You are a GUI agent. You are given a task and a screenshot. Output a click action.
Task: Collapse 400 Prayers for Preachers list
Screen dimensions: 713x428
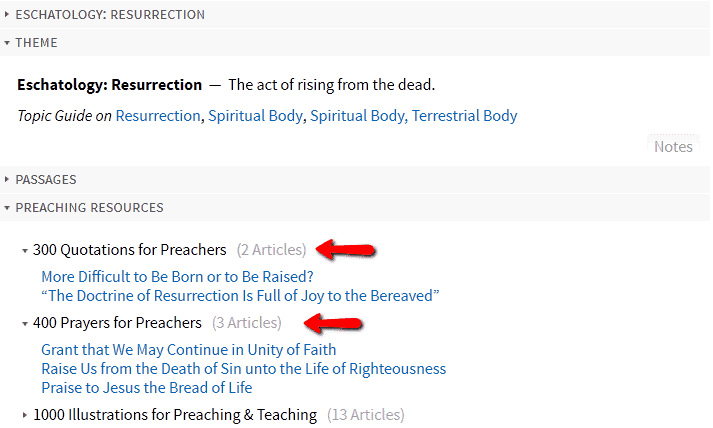(x=25, y=323)
